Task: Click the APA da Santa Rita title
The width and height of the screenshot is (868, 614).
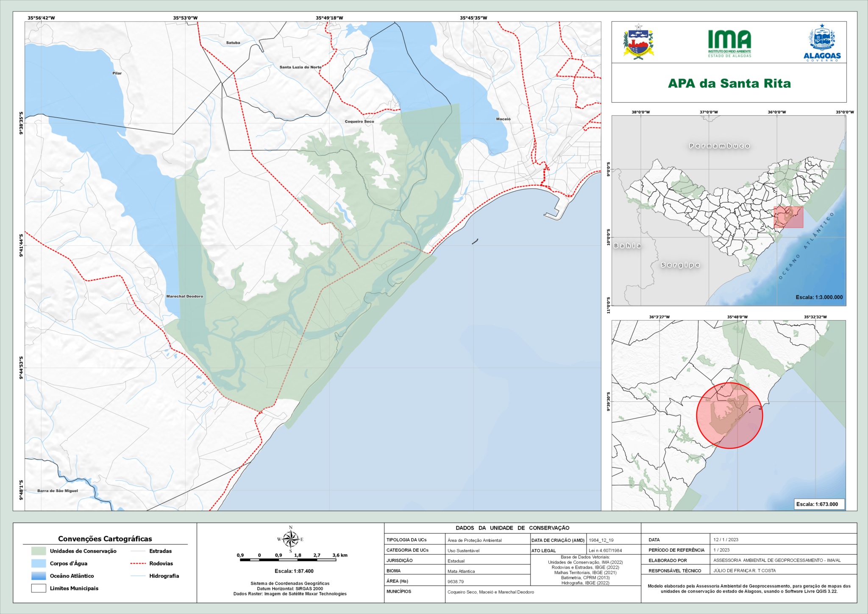Action: [729, 84]
